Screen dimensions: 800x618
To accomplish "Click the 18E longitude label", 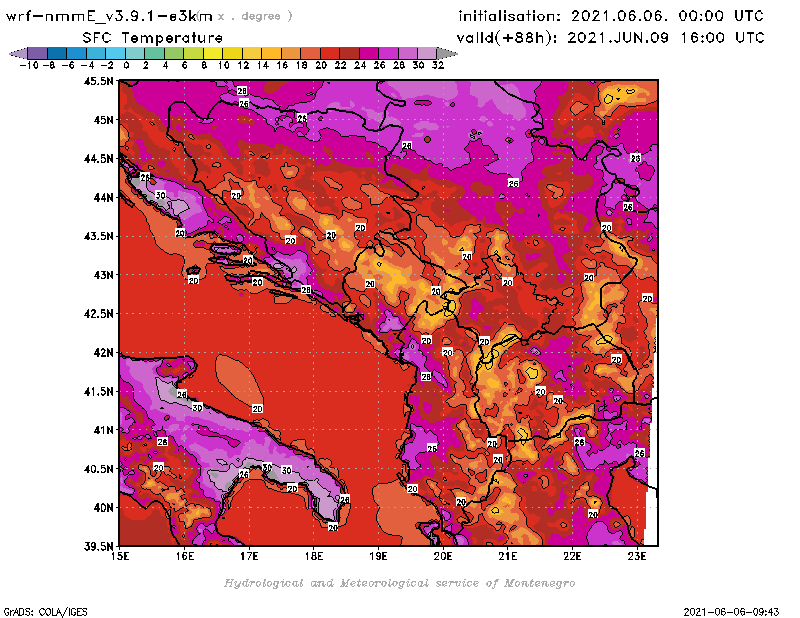I will point(314,556).
